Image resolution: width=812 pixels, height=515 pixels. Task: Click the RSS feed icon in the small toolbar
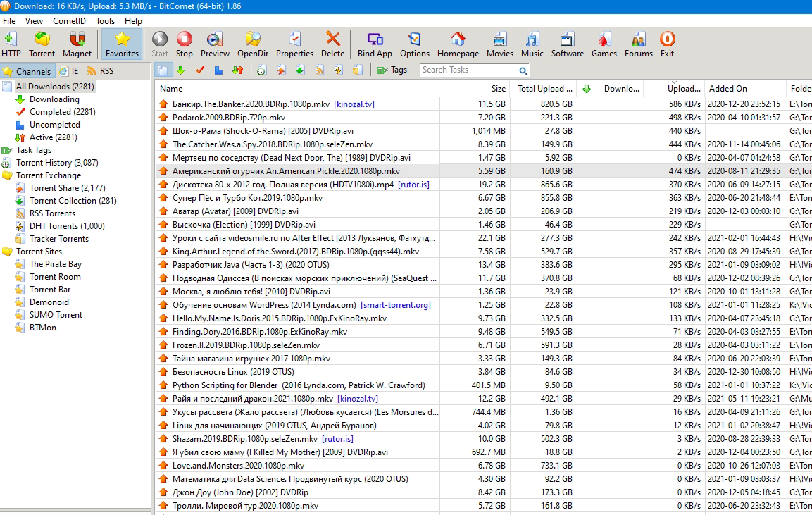click(320, 70)
